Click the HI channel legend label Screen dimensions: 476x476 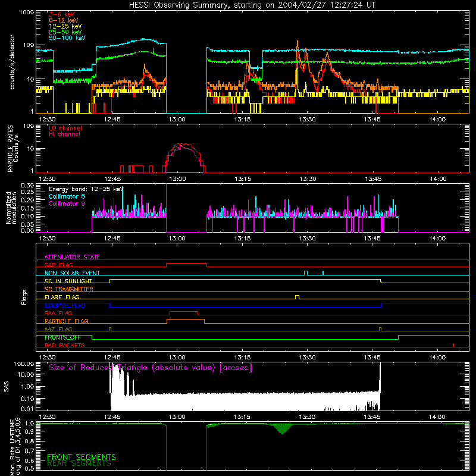click(x=65, y=134)
